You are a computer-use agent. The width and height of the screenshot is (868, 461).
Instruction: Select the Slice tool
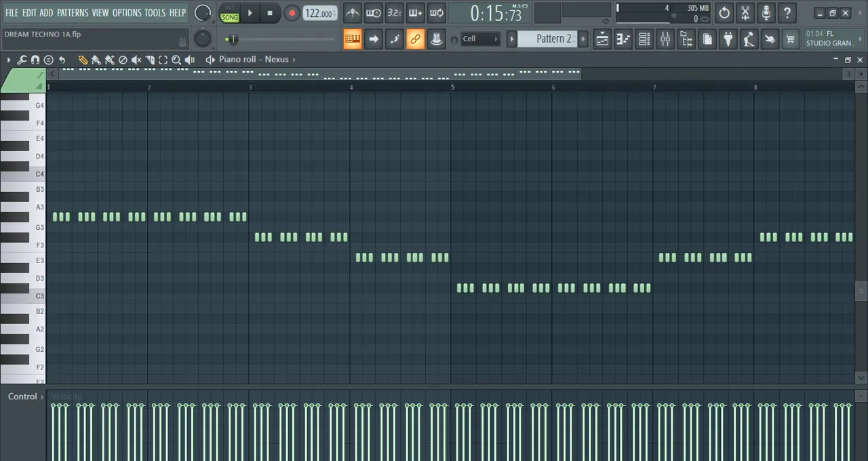150,60
